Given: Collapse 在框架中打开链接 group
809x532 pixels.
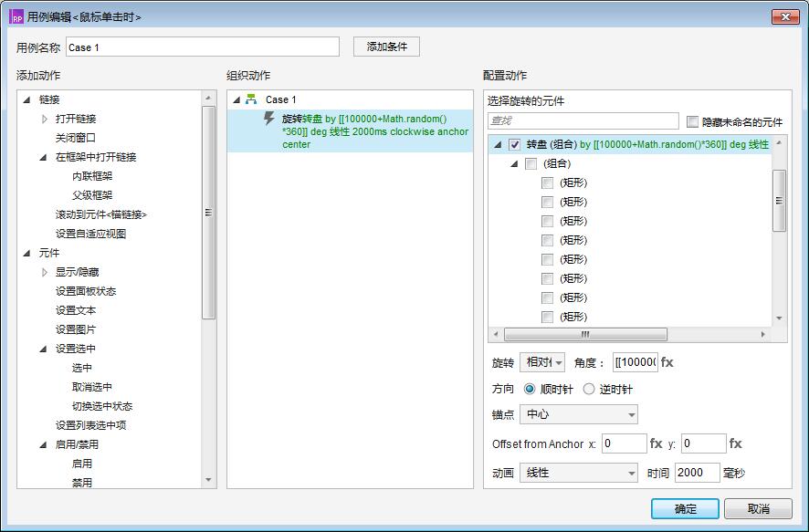Looking at the screenshot, I should pyautogui.click(x=43, y=157).
